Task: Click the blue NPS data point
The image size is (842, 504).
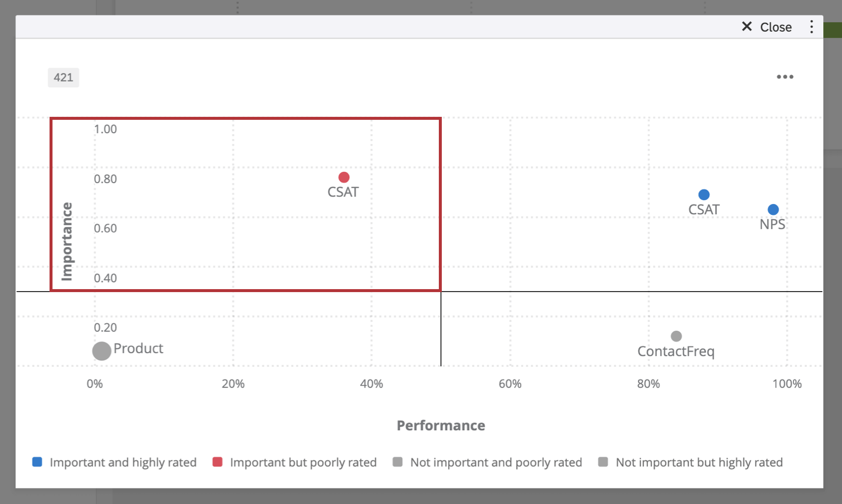Action: 773,209
